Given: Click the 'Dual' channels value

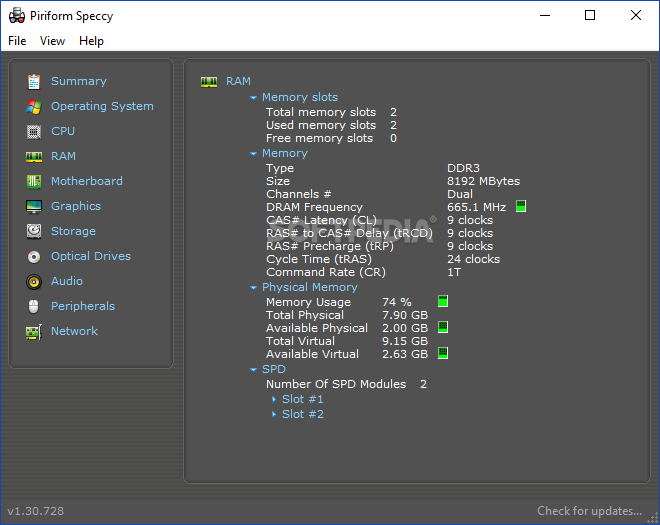Looking at the screenshot, I should pos(460,195).
